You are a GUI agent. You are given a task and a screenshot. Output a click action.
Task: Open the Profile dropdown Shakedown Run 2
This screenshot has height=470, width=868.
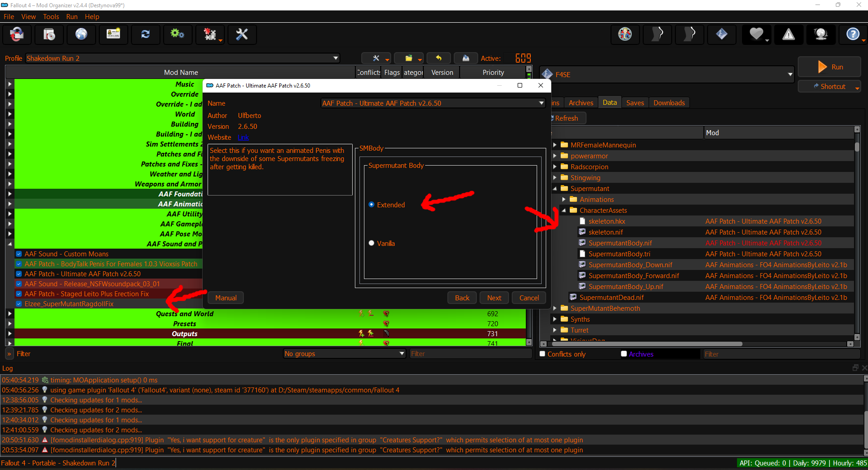pyautogui.click(x=183, y=58)
